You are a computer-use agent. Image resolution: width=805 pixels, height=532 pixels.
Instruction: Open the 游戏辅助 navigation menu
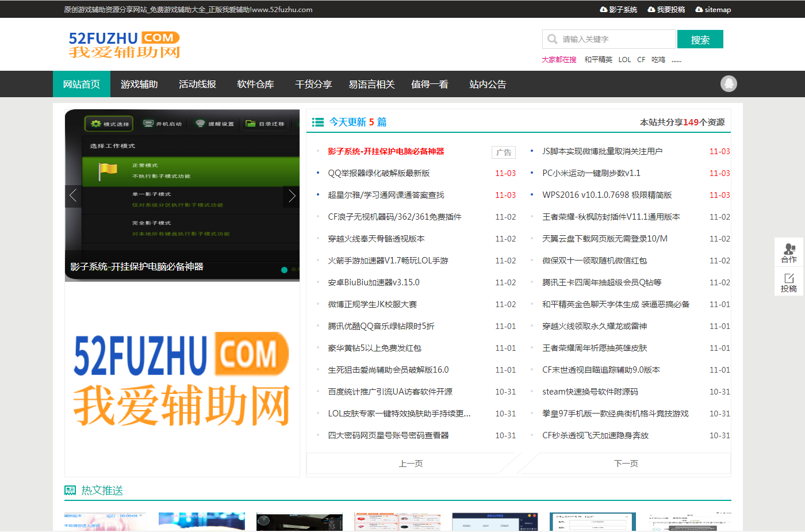139,85
